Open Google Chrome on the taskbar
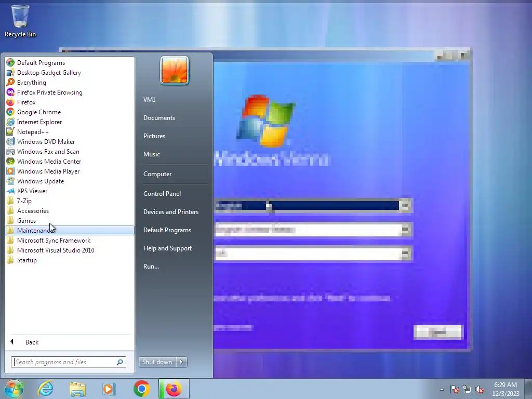This screenshot has width=532, height=399. [141, 389]
